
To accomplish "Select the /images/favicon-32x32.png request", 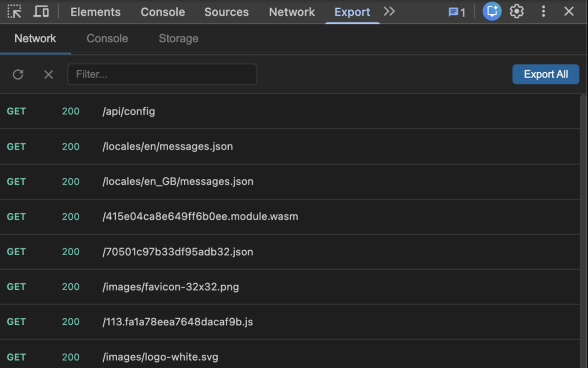I will click(289, 287).
